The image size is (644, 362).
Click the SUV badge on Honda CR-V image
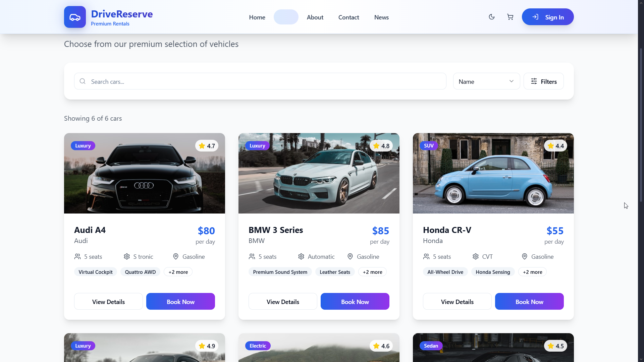pyautogui.click(x=429, y=146)
